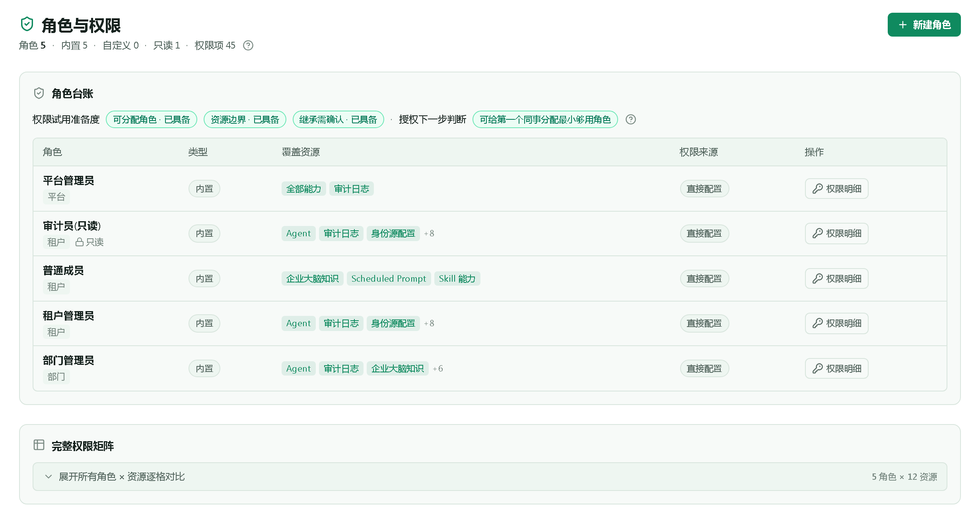This screenshot has height=514, width=980.
Task: Click +6 overflow in 部门管理员 row
Action: click(x=438, y=369)
